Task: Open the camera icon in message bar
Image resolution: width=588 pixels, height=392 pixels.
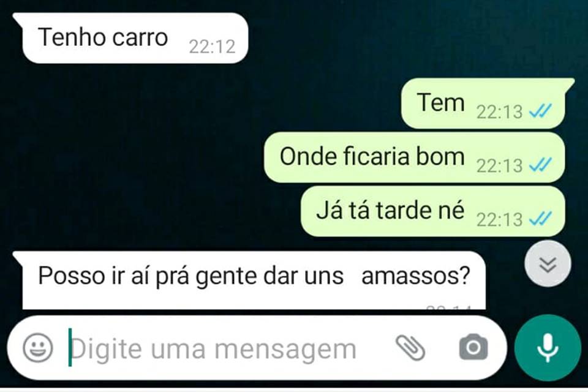Action: tap(473, 347)
